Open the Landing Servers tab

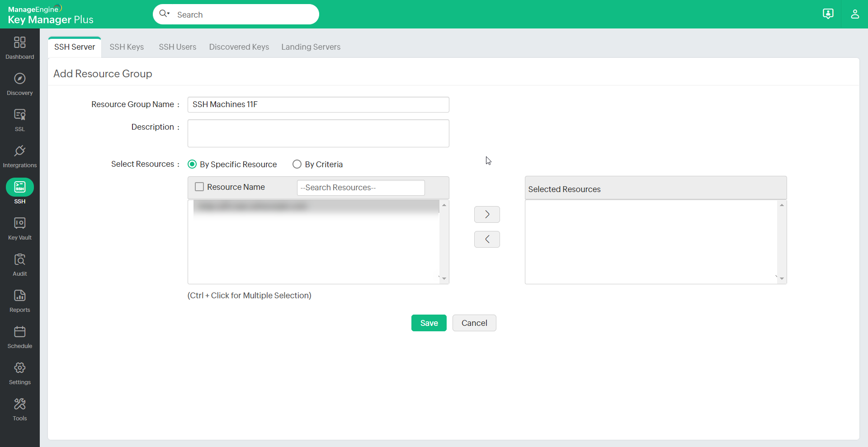pyautogui.click(x=311, y=47)
